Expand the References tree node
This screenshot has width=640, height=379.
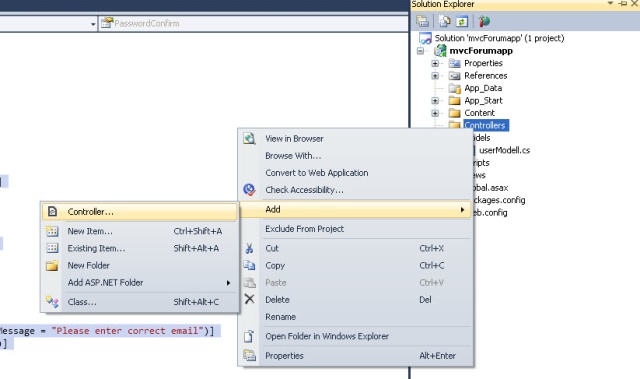(x=435, y=76)
